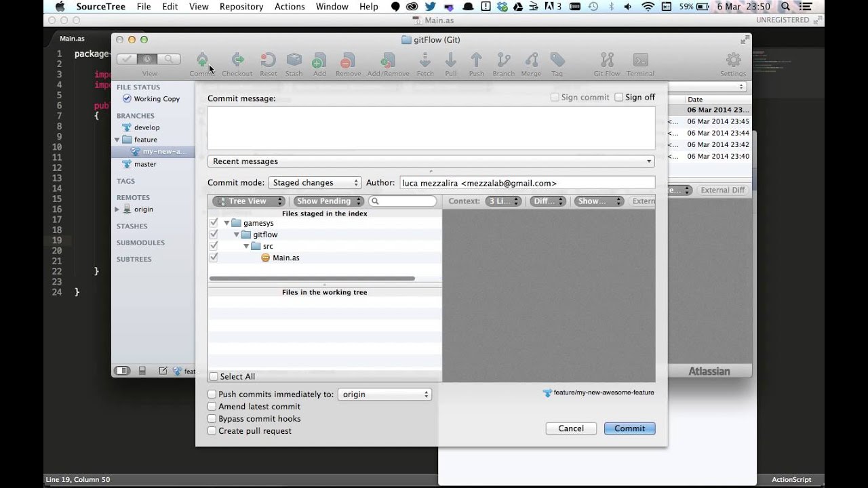This screenshot has width=868, height=488.
Task: Open the File menu
Action: click(144, 7)
